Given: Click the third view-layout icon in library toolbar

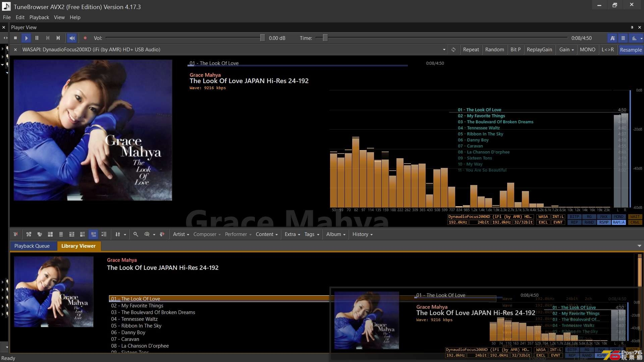Looking at the screenshot, I should (40, 234).
